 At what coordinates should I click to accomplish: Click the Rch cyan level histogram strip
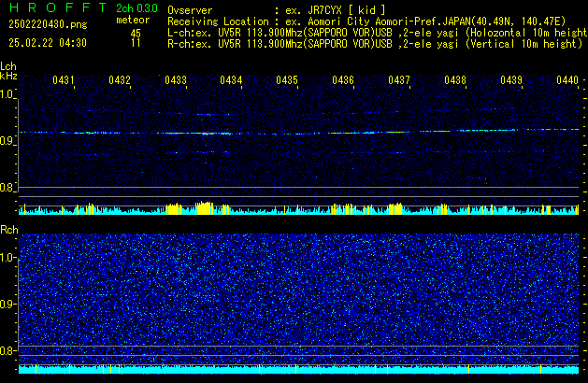pyautogui.click(x=298, y=369)
